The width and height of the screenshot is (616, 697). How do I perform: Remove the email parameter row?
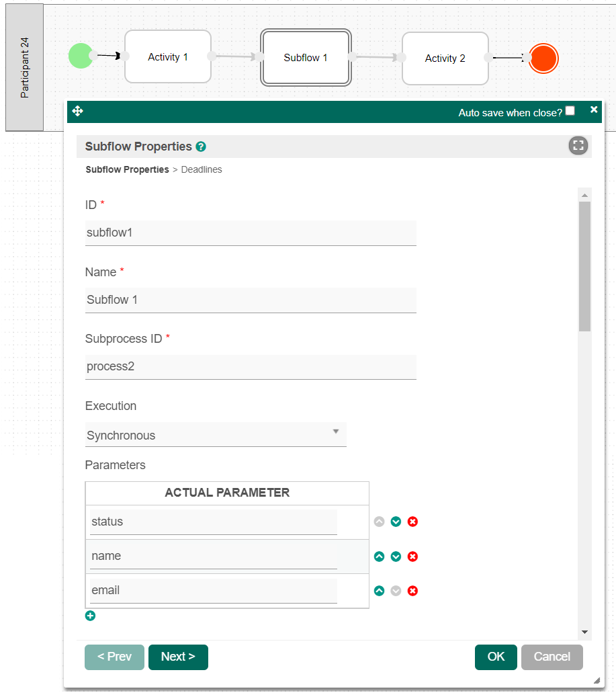[x=412, y=591]
